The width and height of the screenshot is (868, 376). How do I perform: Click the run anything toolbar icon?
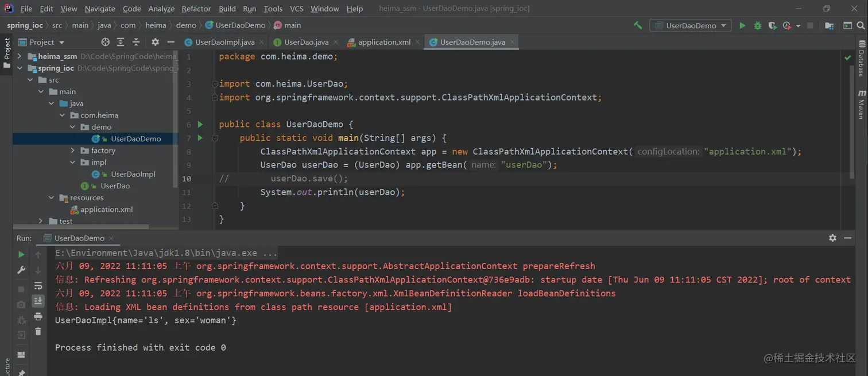[x=847, y=25]
